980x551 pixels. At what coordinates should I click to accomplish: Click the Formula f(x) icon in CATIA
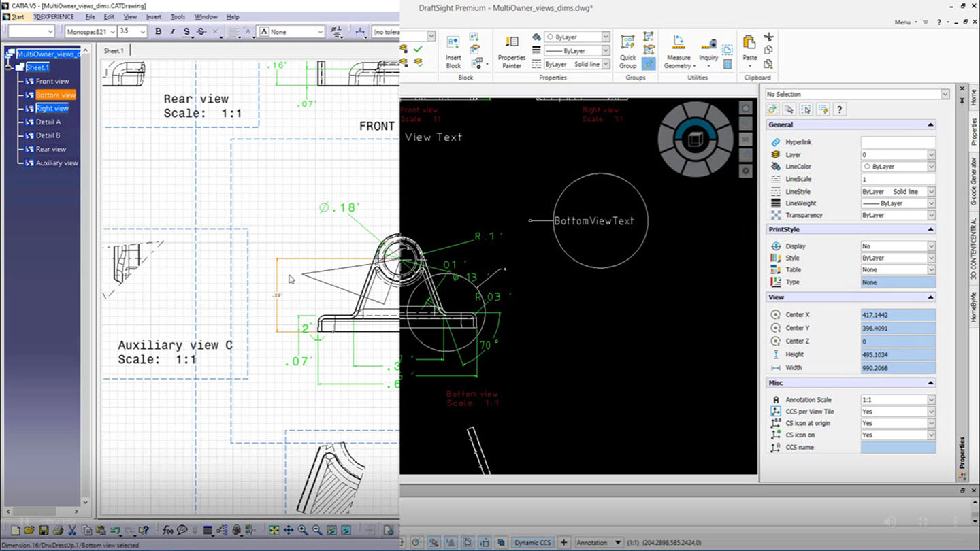pos(168,530)
